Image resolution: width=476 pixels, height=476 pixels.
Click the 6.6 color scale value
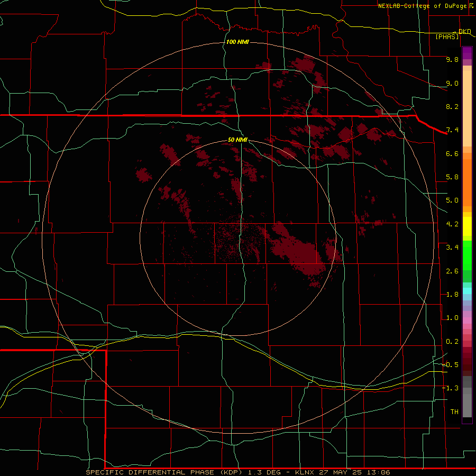(x=452, y=153)
